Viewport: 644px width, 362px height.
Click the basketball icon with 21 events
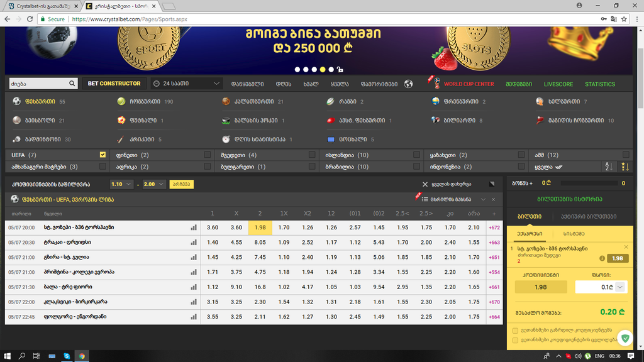(226, 101)
